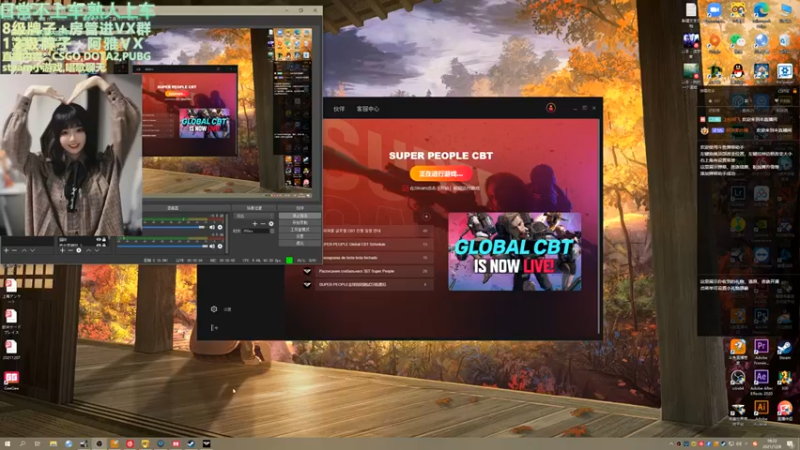Open the QQ penguin desktop shortcut
This screenshot has width=800, height=450.
(x=737, y=71)
